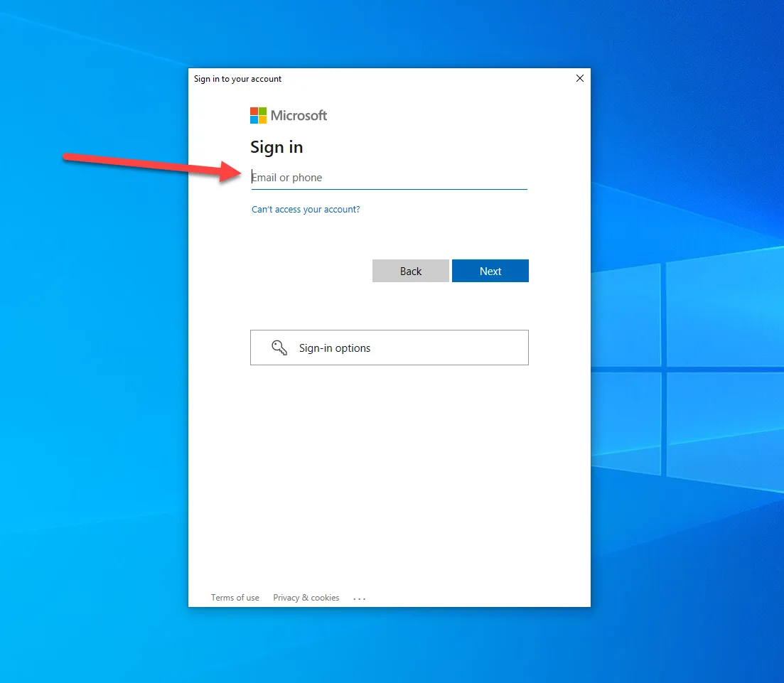Viewport: 784px width, 683px height.
Task: Go back with the Back button
Action: click(411, 271)
